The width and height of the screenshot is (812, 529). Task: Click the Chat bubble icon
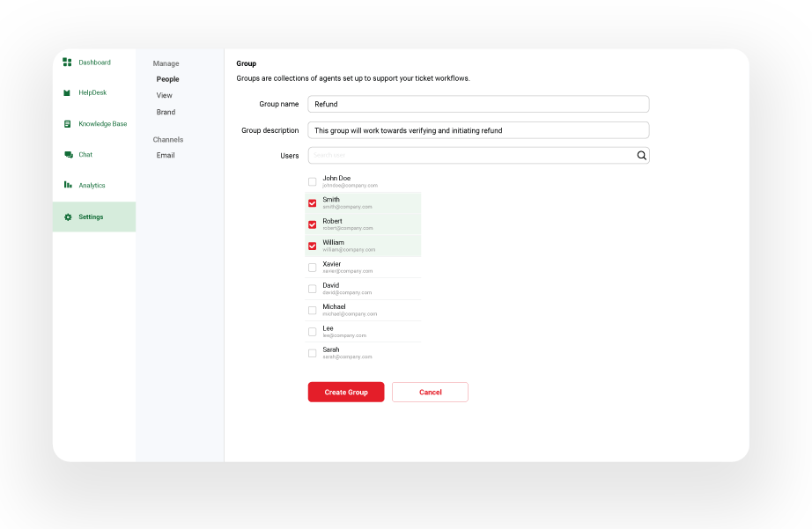click(x=68, y=155)
